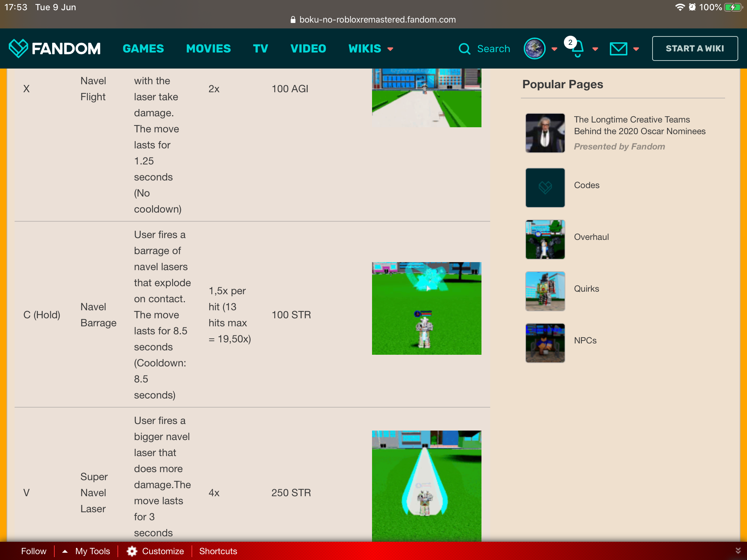Open the notifications bell icon

[577, 49]
